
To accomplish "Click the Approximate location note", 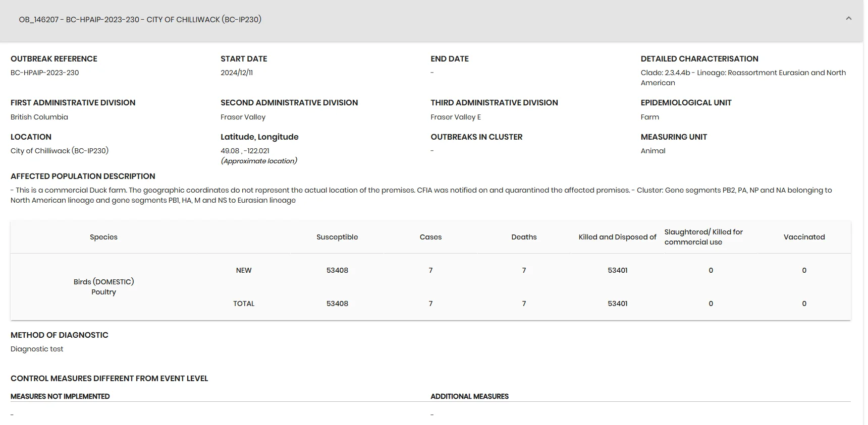I will (x=259, y=161).
